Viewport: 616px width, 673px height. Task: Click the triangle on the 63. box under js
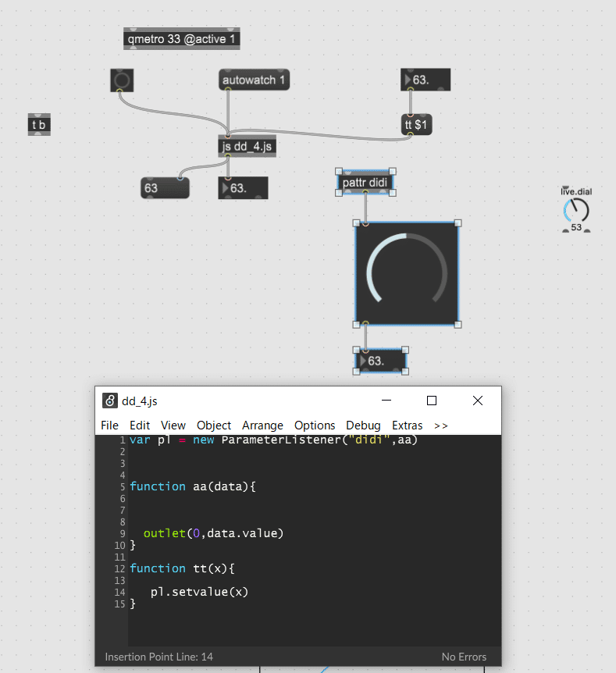pyautogui.click(x=226, y=188)
